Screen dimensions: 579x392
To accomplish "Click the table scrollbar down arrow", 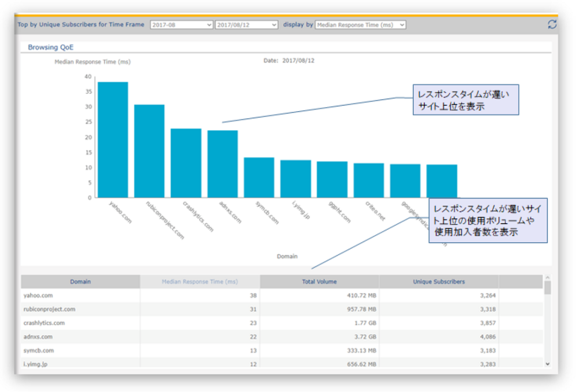I will coord(548,364).
